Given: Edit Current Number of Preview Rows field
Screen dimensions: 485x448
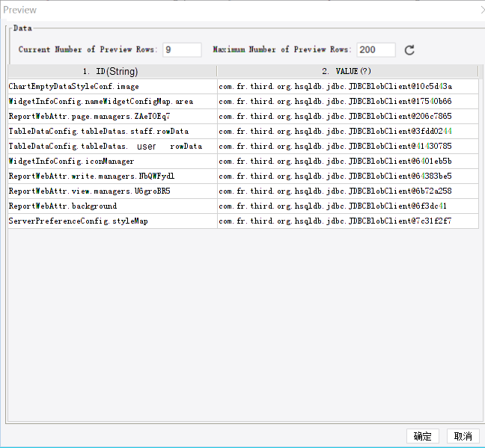Looking at the screenshot, I should 182,50.
